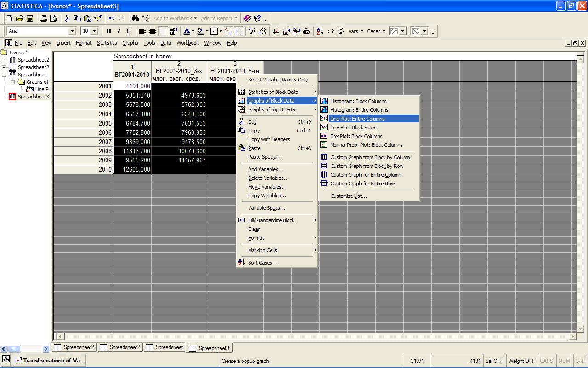Click Transformations of Va... taskbar button

[49, 361]
